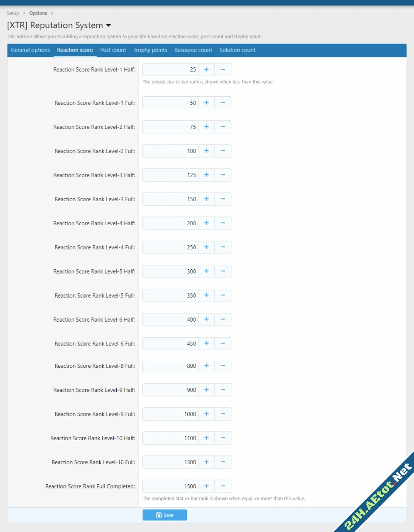414x532 pixels.
Task: Navigate to Options breadcrumb link
Action: [x=38, y=13]
